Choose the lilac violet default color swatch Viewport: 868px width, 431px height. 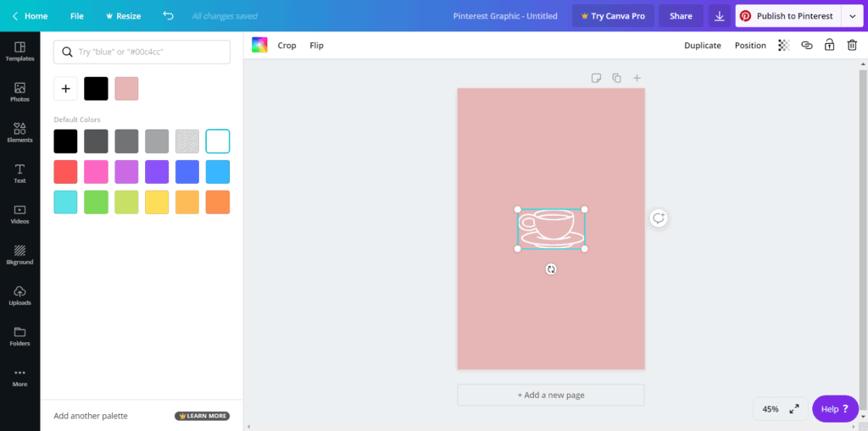coord(126,172)
